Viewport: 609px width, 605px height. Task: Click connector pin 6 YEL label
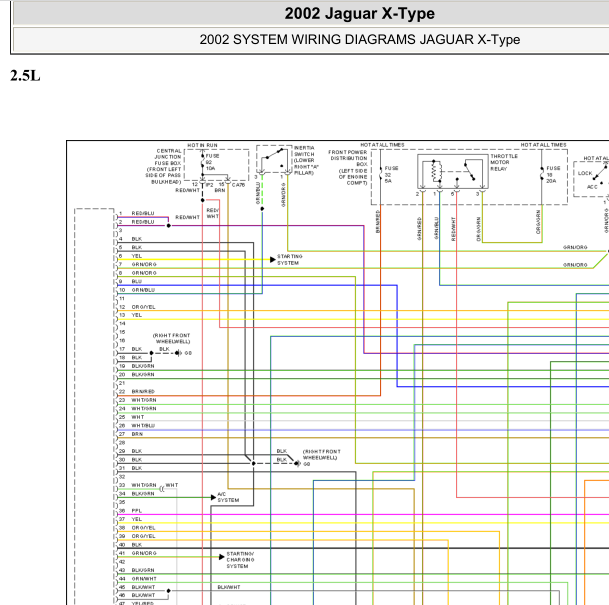[137, 256]
